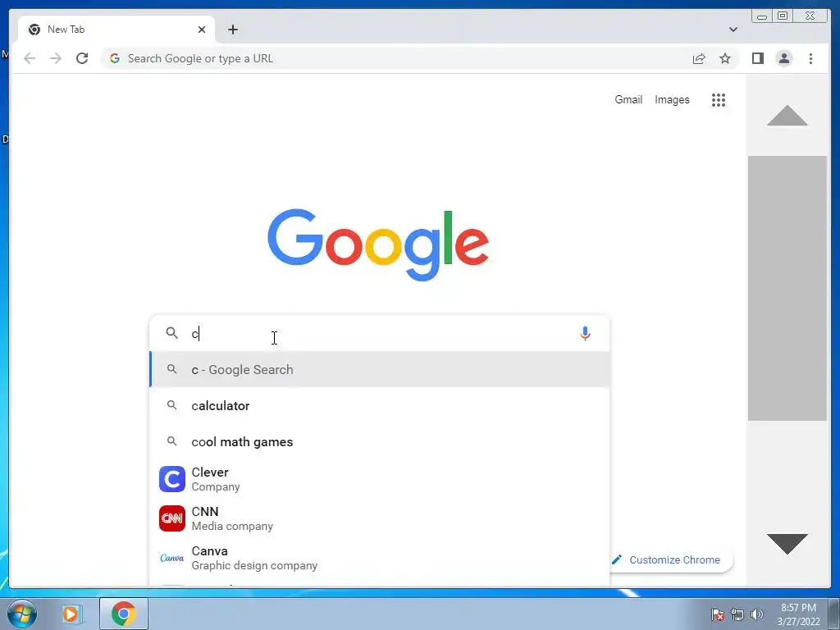This screenshot has height=630, width=840.
Task: Click the scrollbar down arrow
Action: 787,544
